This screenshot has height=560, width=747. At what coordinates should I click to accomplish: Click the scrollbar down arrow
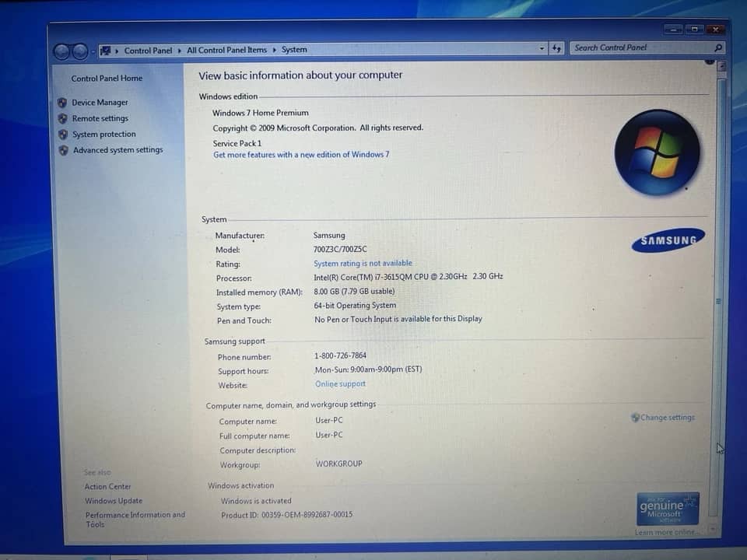(713, 529)
